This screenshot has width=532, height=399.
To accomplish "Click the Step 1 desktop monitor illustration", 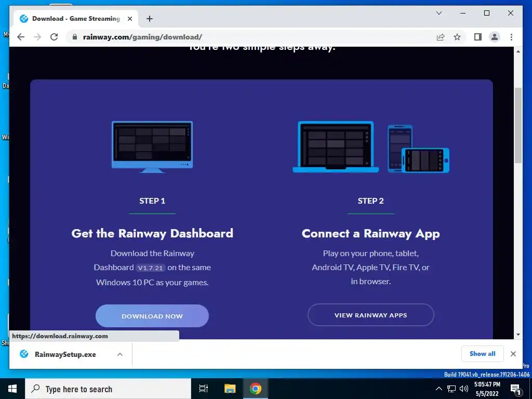I will pyautogui.click(x=152, y=147).
